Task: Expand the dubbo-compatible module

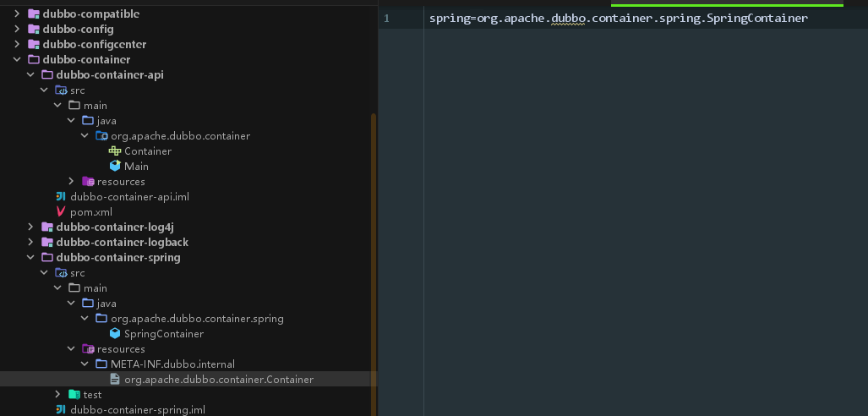Action: pyautogui.click(x=18, y=14)
